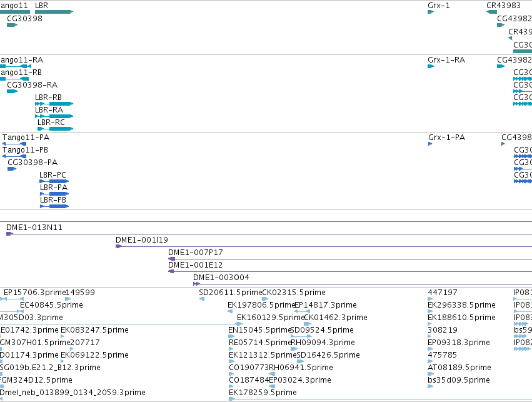Image resolution: width=532 pixels, height=402 pixels.
Task: Select the LBR-RA transcript label
Action: 49,110
